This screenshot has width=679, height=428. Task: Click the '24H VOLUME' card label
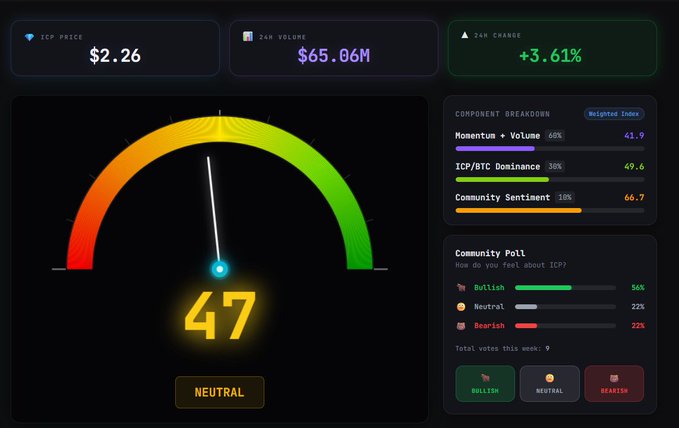click(283, 37)
